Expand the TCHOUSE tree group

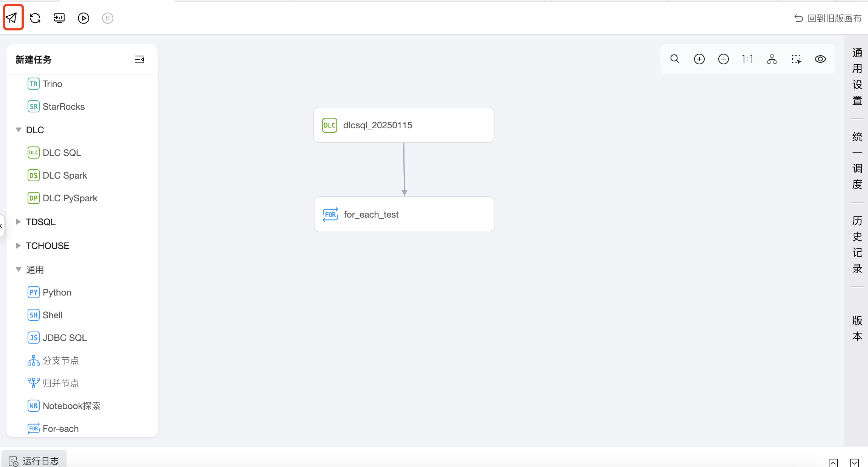pyautogui.click(x=18, y=246)
